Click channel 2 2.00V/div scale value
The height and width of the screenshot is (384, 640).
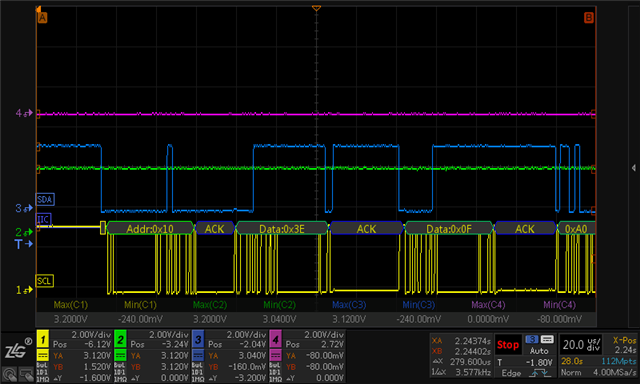(169, 335)
